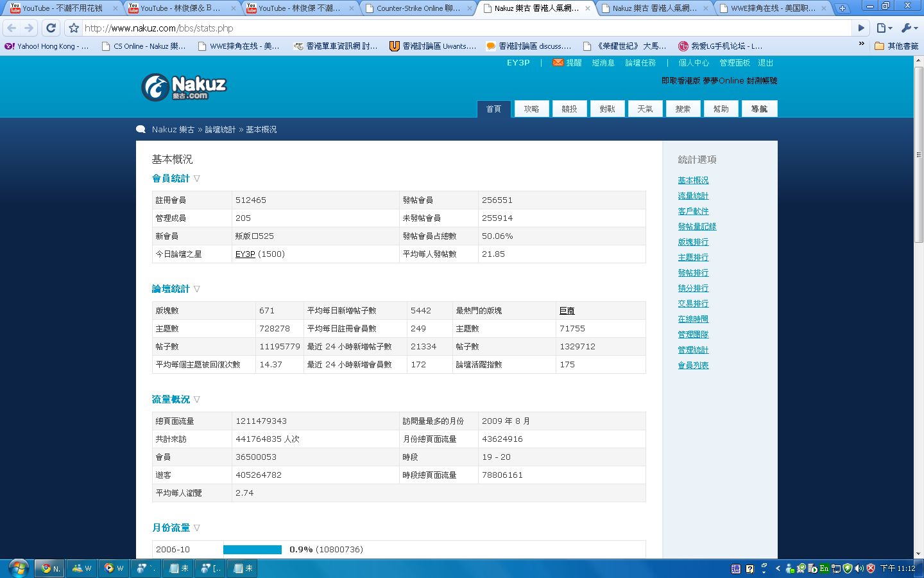
Task: Switch to YouTube 不潮不用花钱 tab
Action: (x=64, y=8)
